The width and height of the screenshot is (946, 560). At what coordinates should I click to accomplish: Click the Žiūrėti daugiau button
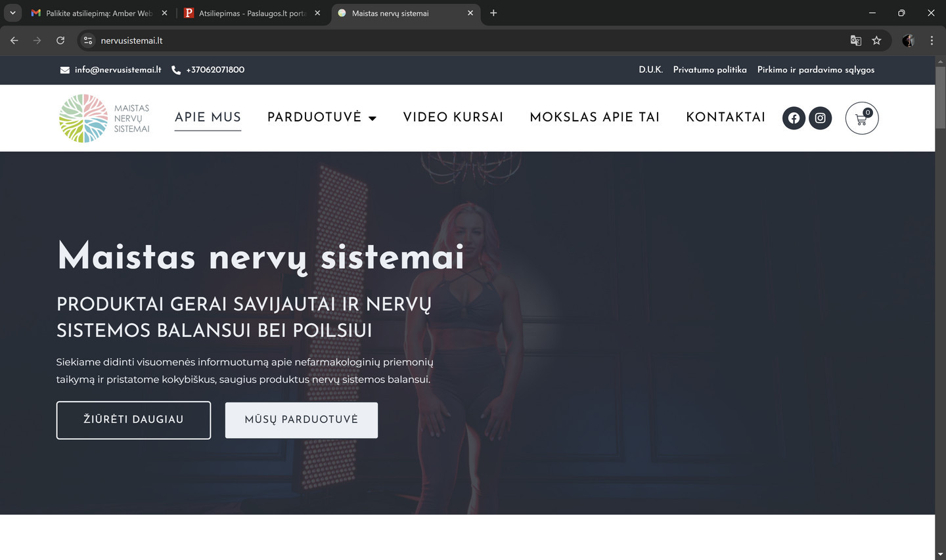(x=133, y=420)
